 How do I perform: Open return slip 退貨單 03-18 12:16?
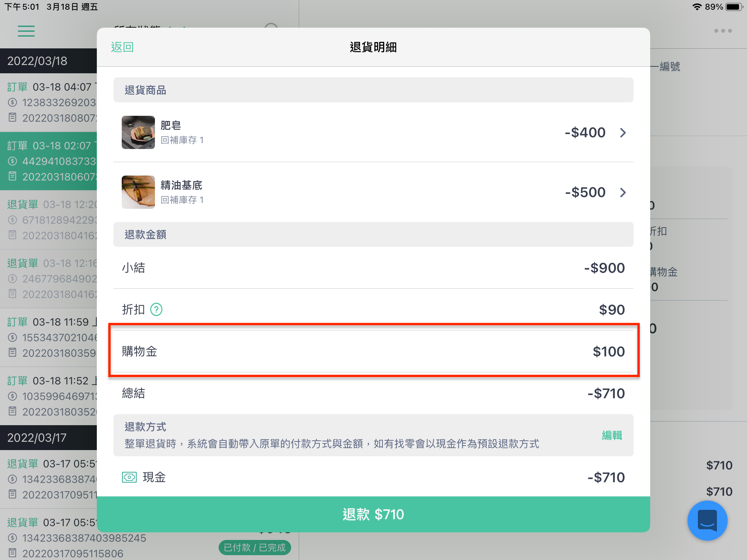click(x=48, y=279)
